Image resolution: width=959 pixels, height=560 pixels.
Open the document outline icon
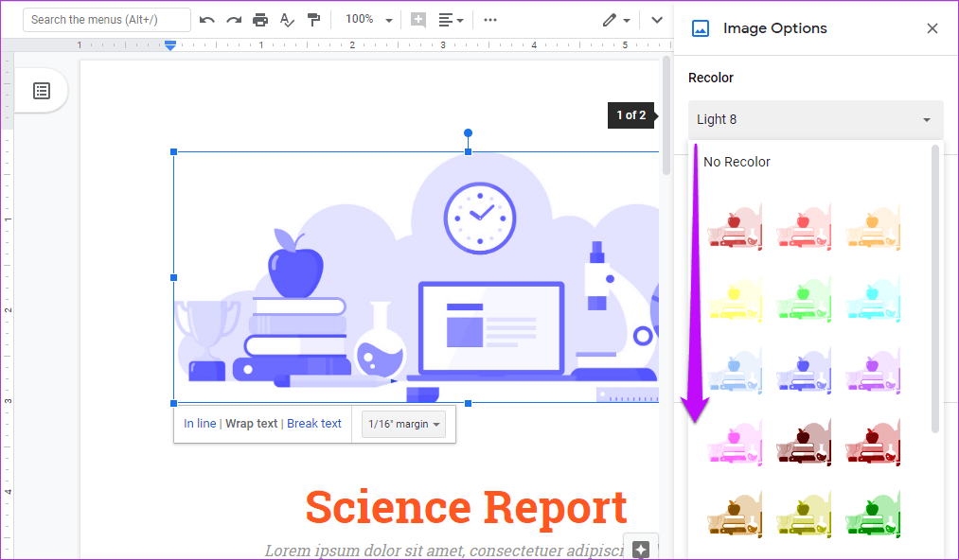coord(42,91)
